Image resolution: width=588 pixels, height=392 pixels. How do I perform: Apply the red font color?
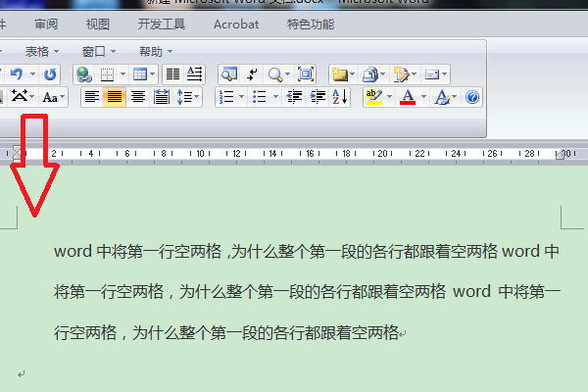coord(408,97)
